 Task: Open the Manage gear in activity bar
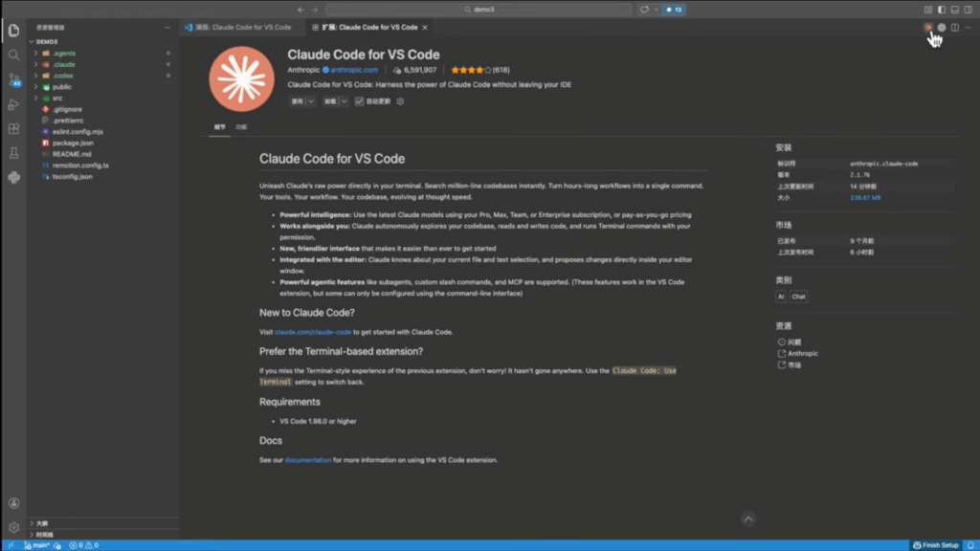[x=13, y=527]
